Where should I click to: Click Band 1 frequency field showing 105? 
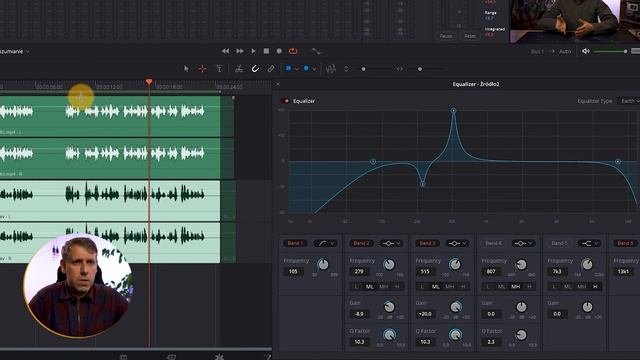point(293,271)
